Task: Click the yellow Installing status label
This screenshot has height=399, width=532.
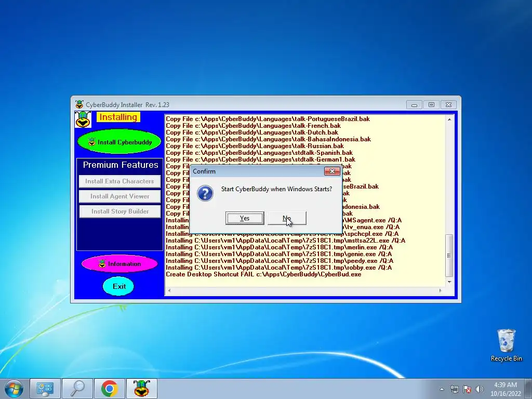Action: coord(118,117)
